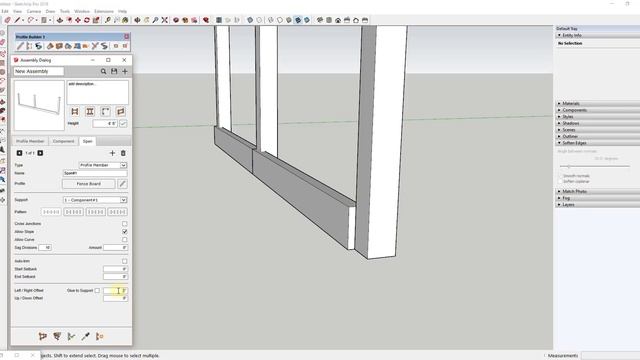640x360 pixels.
Task: Select third pattern button in Pattern row
Action: (x=96, y=212)
